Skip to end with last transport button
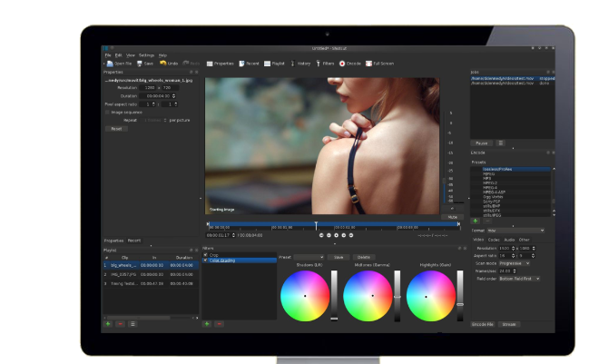 (x=351, y=235)
